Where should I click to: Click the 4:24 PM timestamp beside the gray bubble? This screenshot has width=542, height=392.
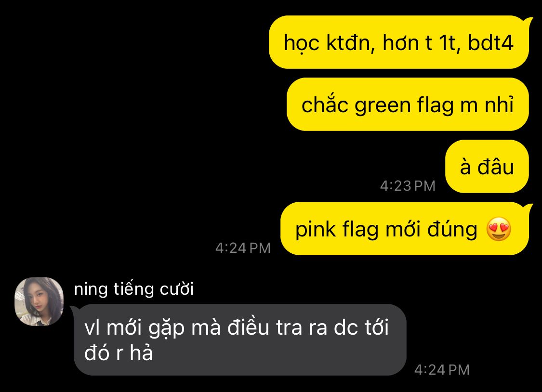[442, 370]
